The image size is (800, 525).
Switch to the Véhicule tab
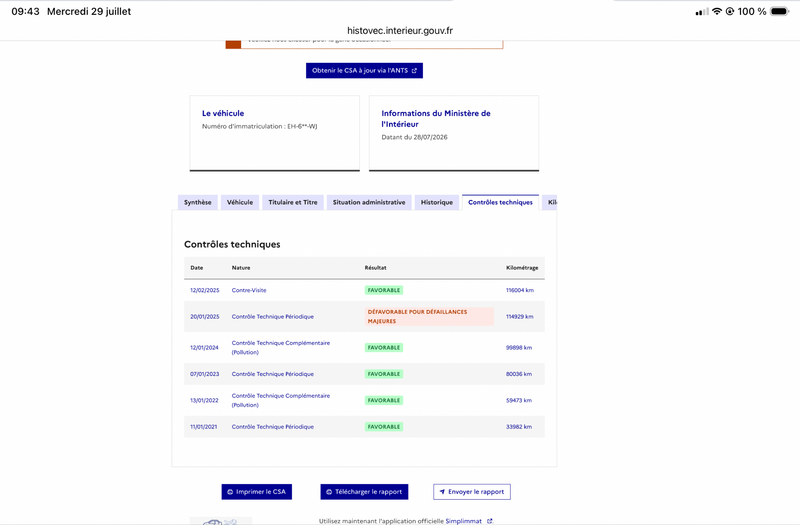(240, 202)
